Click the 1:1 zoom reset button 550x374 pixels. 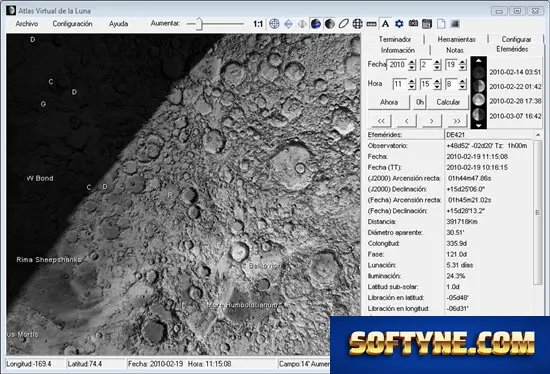[x=258, y=24]
